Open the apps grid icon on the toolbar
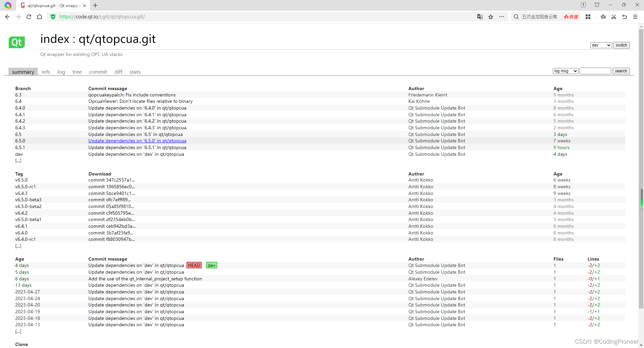The width and height of the screenshot is (644, 348). pyautogui.click(x=588, y=17)
